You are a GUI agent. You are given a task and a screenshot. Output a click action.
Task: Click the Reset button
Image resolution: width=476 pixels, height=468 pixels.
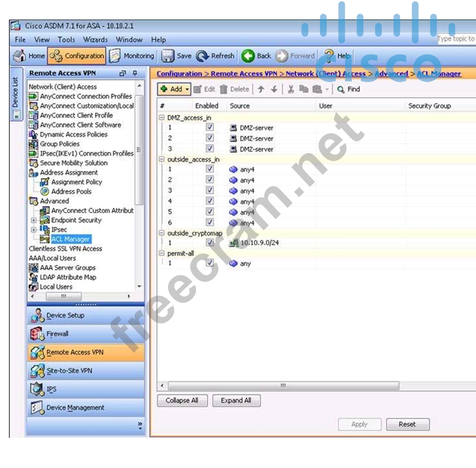[x=407, y=424]
